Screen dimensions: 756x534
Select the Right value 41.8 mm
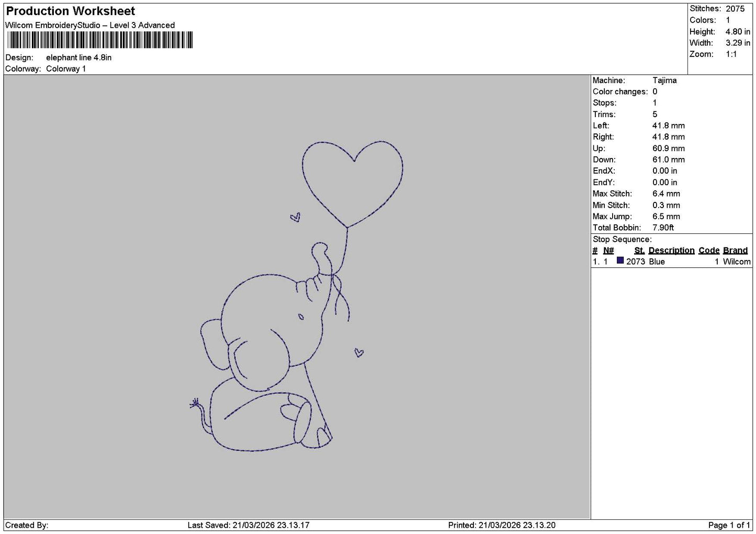point(668,137)
